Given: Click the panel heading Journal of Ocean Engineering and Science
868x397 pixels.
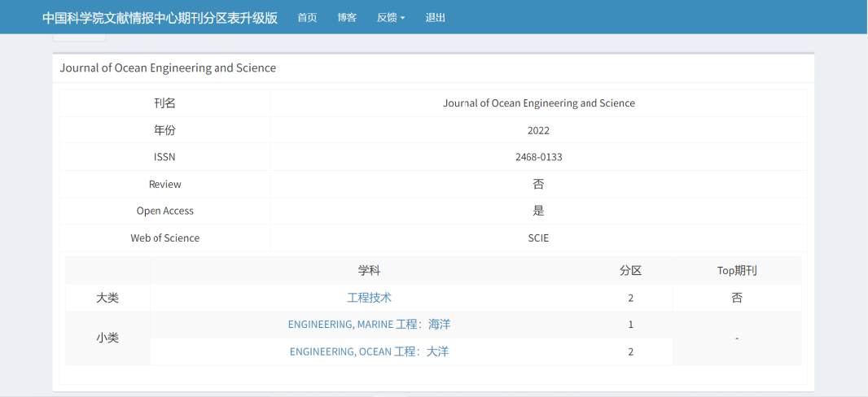Looking at the screenshot, I should coord(168,68).
